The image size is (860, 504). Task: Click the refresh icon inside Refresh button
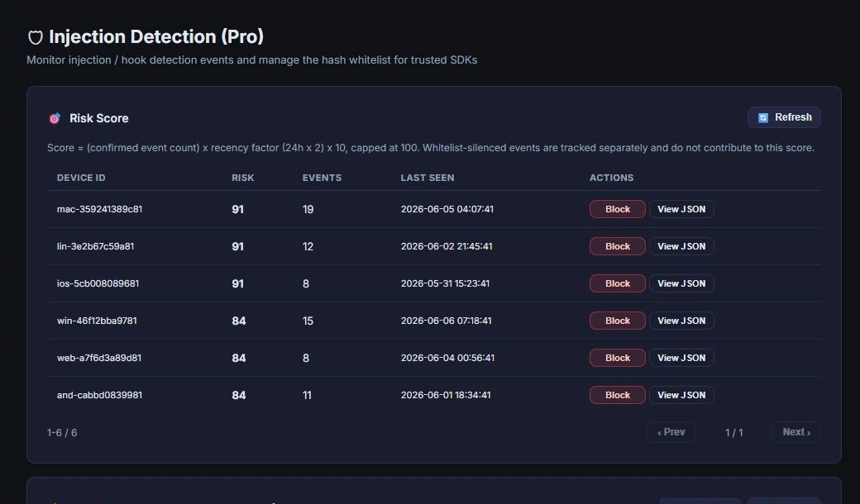pyautogui.click(x=763, y=118)
